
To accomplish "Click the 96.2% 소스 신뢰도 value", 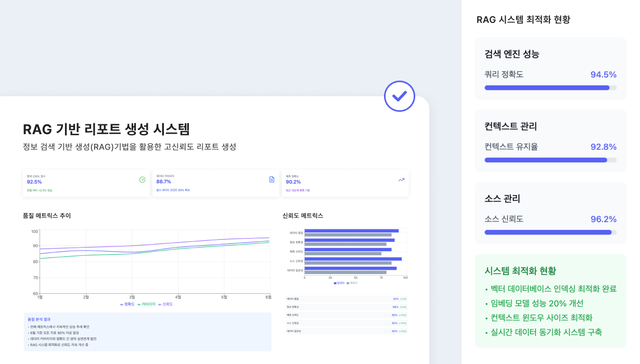I will (x=604, y=219).
